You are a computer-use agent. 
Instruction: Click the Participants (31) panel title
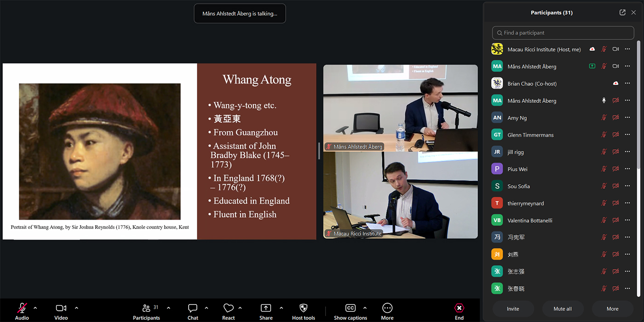click(x=552, y=12)
